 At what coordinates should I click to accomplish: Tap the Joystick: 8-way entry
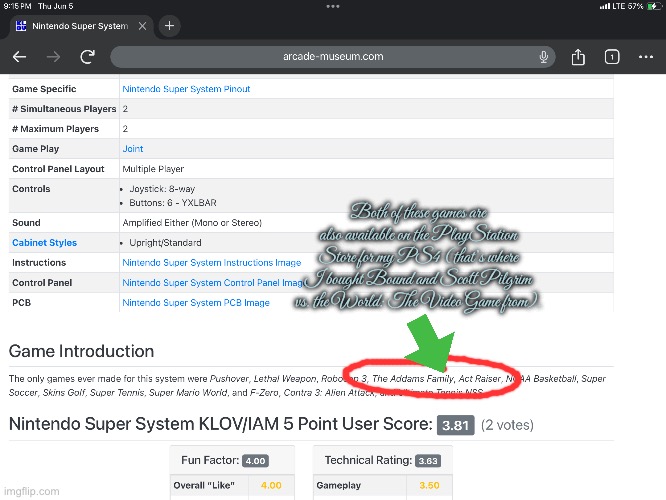pyautogui.click(x=162, y=189)
